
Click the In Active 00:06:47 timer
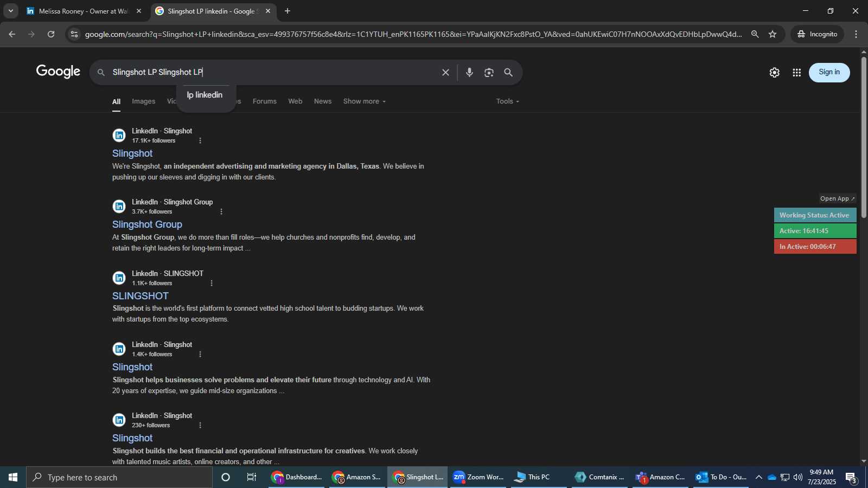[815, 247]
